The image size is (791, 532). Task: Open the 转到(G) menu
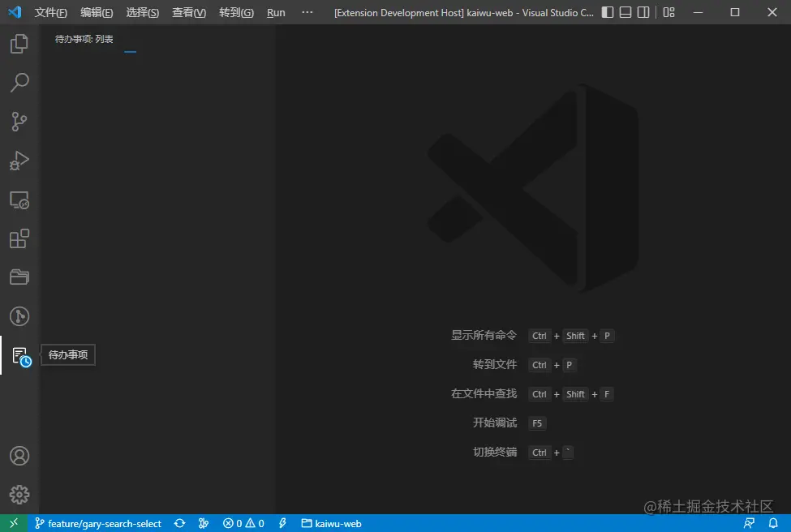click(x=236, y=13)
